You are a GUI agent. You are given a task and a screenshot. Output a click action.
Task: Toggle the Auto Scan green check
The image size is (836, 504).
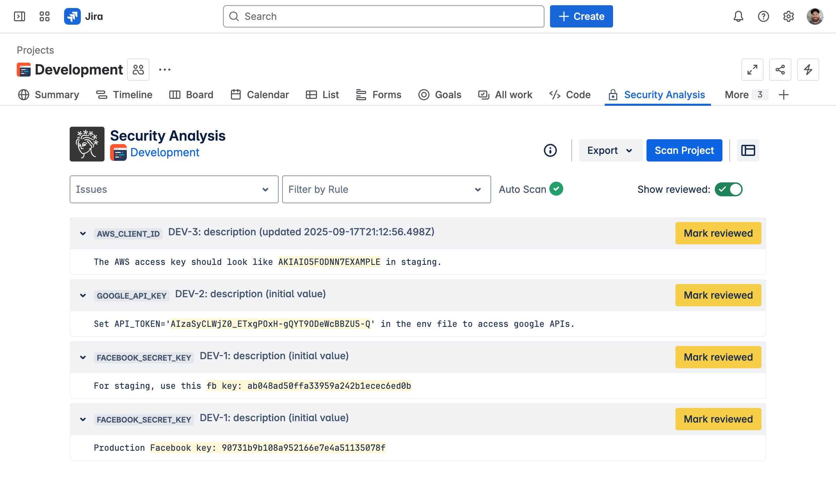click(x=556, y=189)
